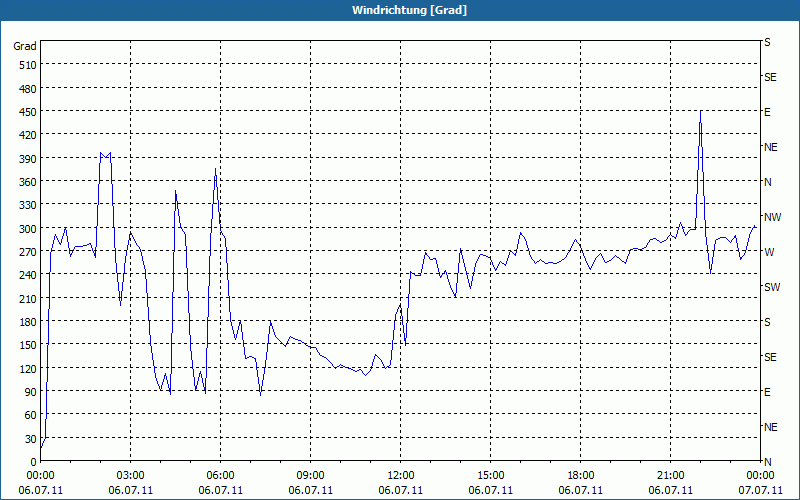Click the 03:00 time label

(131, 476)
